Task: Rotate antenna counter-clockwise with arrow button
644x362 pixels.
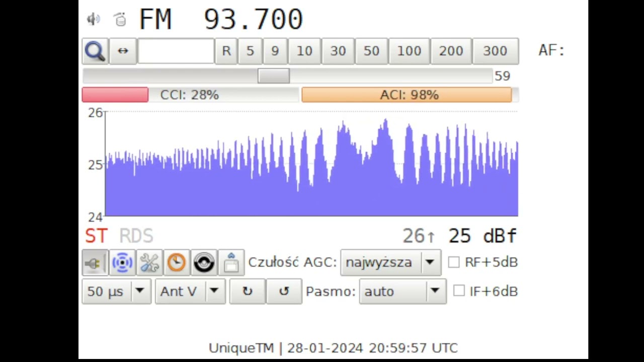Action: [284, 291]
